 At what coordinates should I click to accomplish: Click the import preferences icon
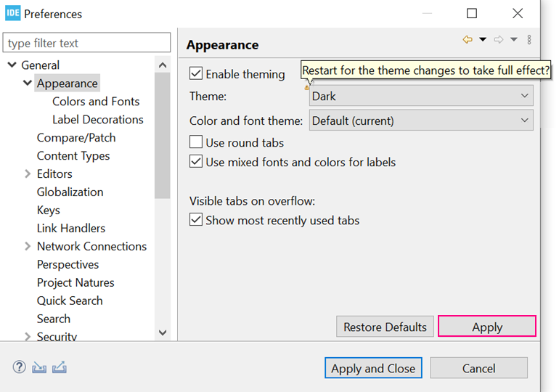(39, 367)
